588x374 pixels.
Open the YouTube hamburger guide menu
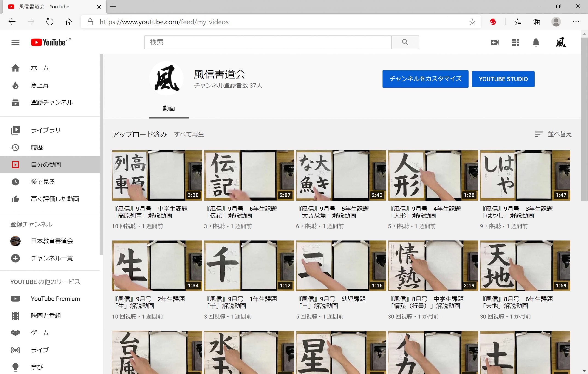click(x=15, y=42)
